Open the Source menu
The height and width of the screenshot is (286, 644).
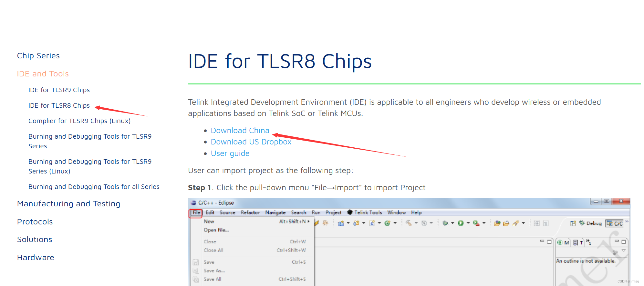pyautogui.click(x=227, y=212)
